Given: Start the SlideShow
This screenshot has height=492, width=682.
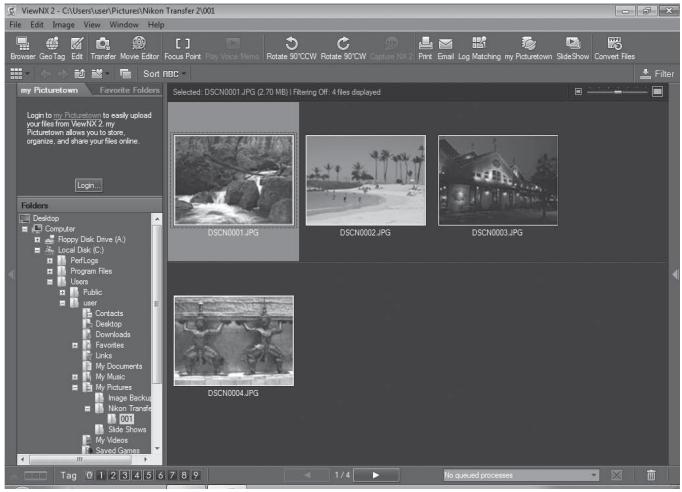Looking at the screenshot, I should [x=572, y=48].
